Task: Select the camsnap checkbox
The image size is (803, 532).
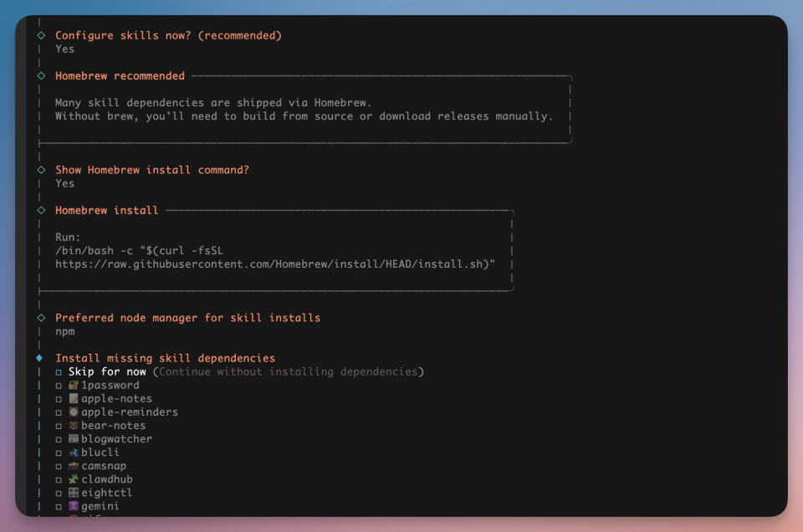Action: pos(59,467)
